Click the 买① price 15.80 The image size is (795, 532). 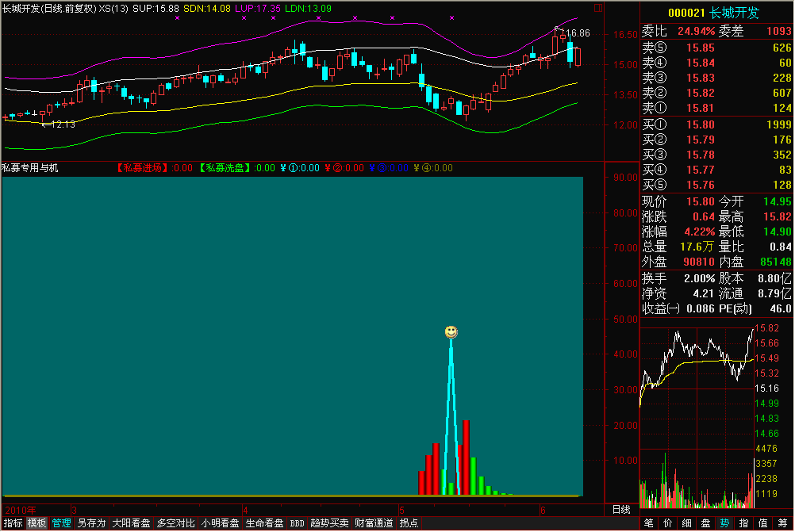(x=701, y=124)
